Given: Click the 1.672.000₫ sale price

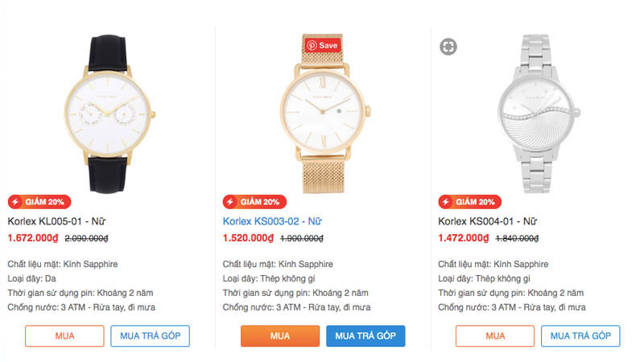Looking at the screenshot, I should [x=33, y=238].
